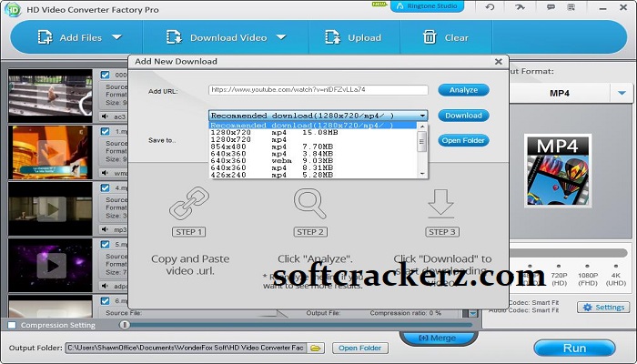Expand the Add Files dropdown arrow

pyautogui.click(x=117, y=37)
